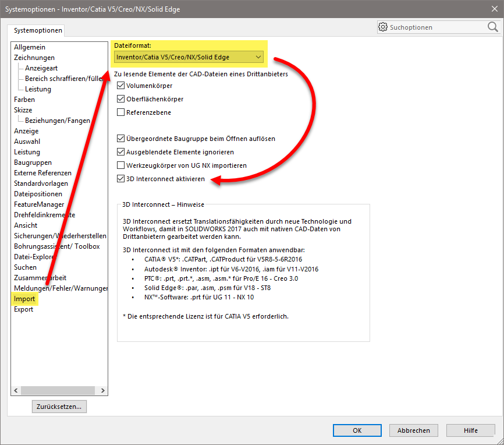
Task: Click the Zurücksetzen... button
Action: click(59, 407)
